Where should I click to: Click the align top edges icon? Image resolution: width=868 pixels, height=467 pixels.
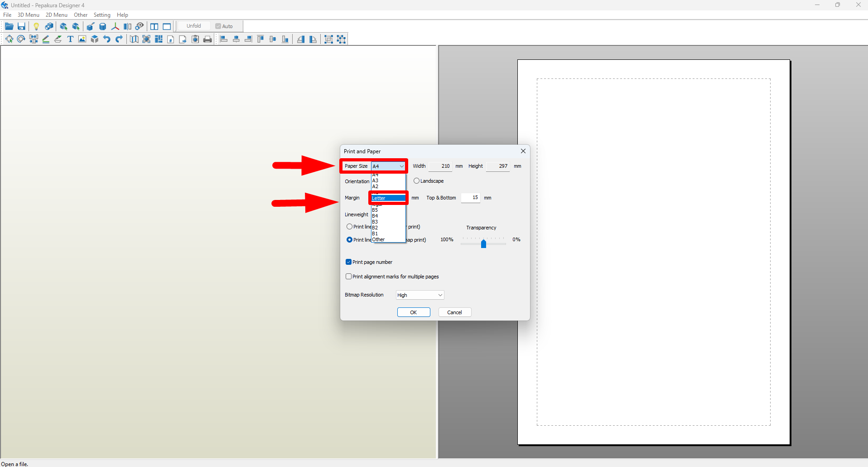click(x=260, y=39)
